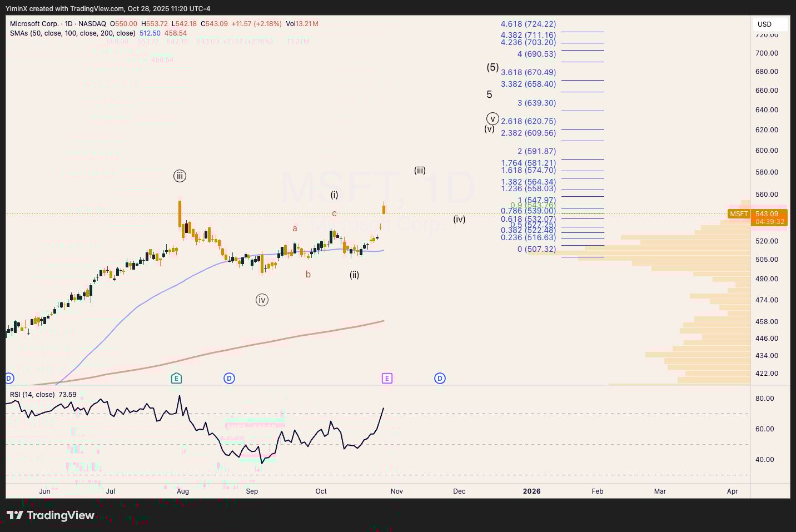Select the 'b' corrective wave label
This screenshot has width=796, height=532.
[x=308, y=274]
